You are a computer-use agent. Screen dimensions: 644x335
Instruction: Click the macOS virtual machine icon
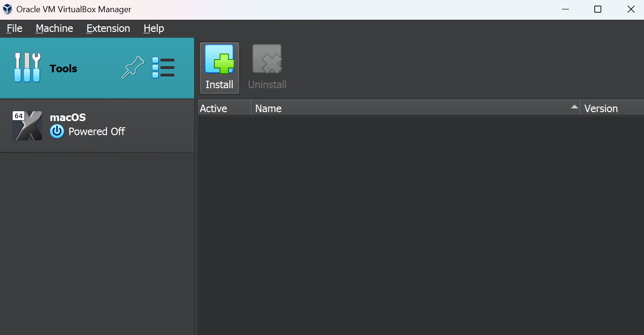(27, 125)
